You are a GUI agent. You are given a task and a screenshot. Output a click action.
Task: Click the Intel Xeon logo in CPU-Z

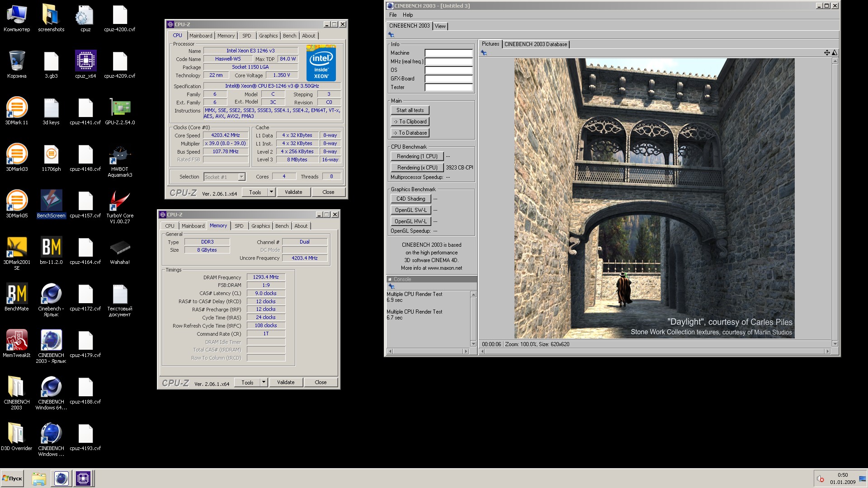(321, 63)
